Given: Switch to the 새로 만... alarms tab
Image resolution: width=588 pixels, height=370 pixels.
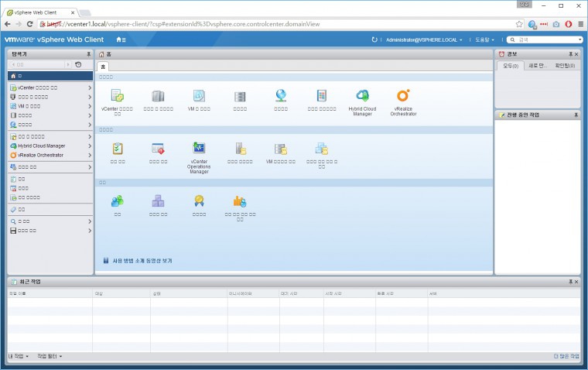Looking at the screenshot, I should (538, 66).
